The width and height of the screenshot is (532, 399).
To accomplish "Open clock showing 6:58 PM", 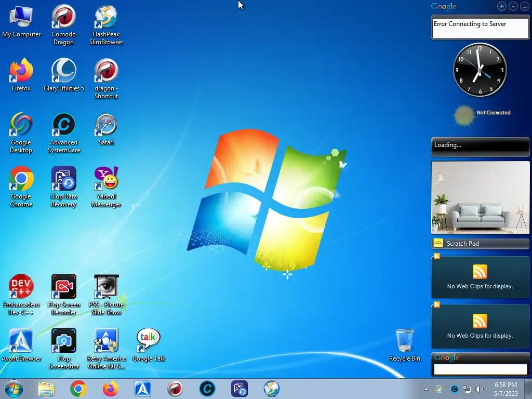I will click(506, 389).
